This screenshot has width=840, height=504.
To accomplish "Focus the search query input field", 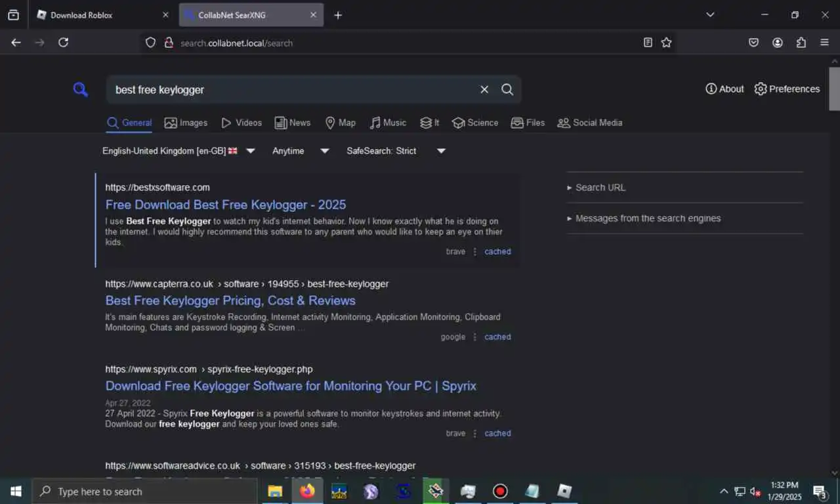I will (292, 89).
